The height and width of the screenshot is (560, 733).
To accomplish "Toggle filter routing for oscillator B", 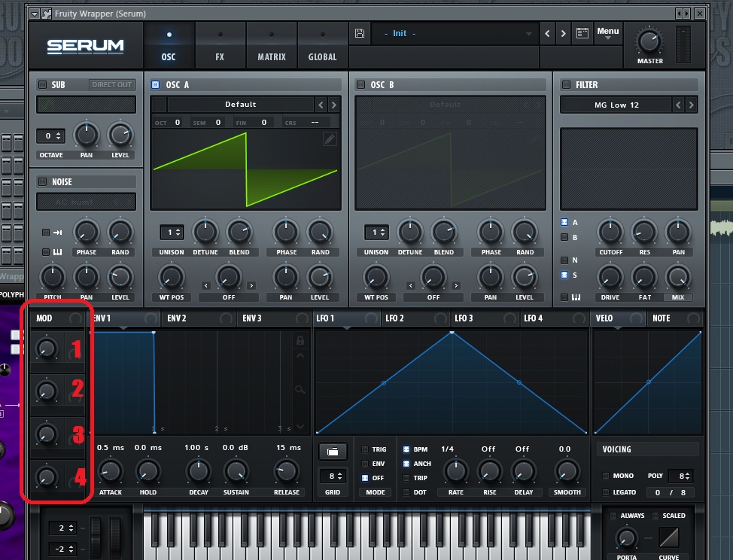I will [564, 237].
